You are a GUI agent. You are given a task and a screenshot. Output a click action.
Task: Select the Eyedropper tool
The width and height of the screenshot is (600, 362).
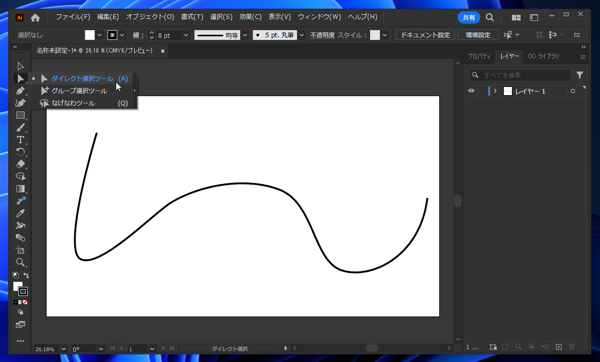(x=20, y=213)
